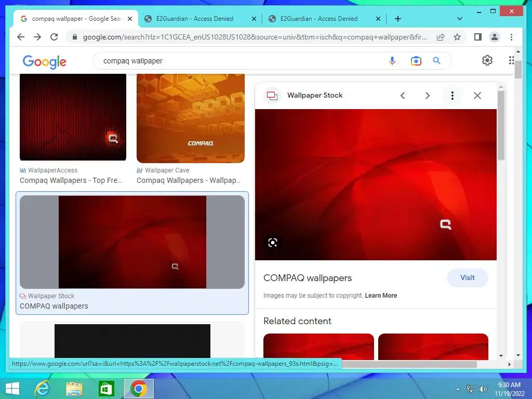Search by image with Google Lens camera

tap(416, 61)
